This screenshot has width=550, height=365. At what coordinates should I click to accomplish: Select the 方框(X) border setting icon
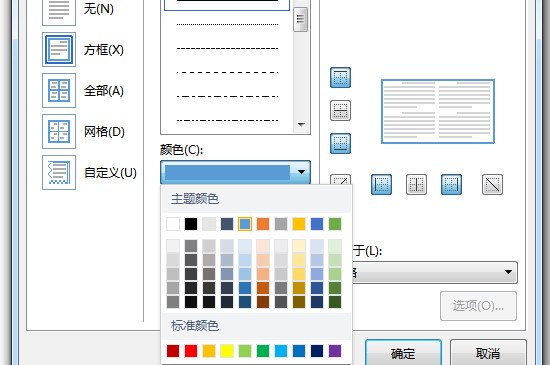(59, 49)
